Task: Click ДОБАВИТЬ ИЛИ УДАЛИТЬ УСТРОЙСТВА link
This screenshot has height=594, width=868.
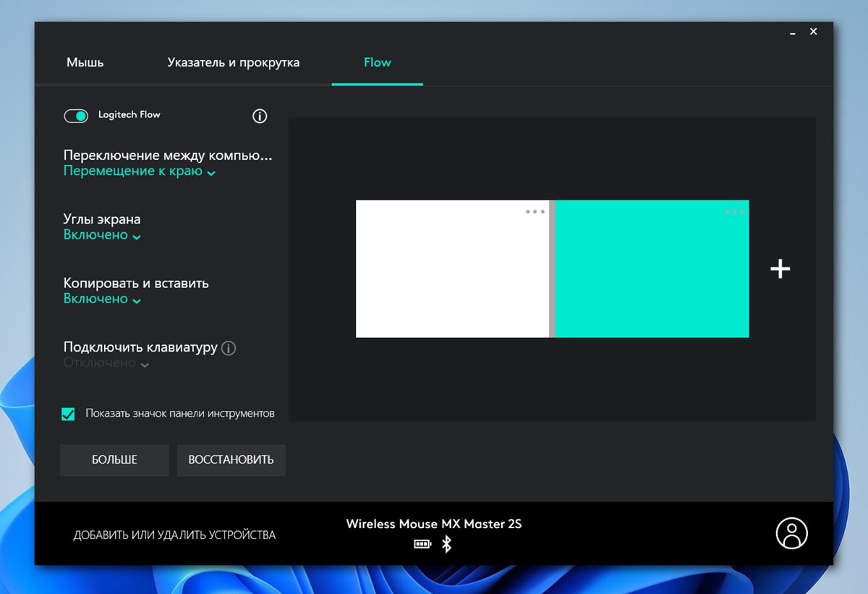Action: coord(174,535)
